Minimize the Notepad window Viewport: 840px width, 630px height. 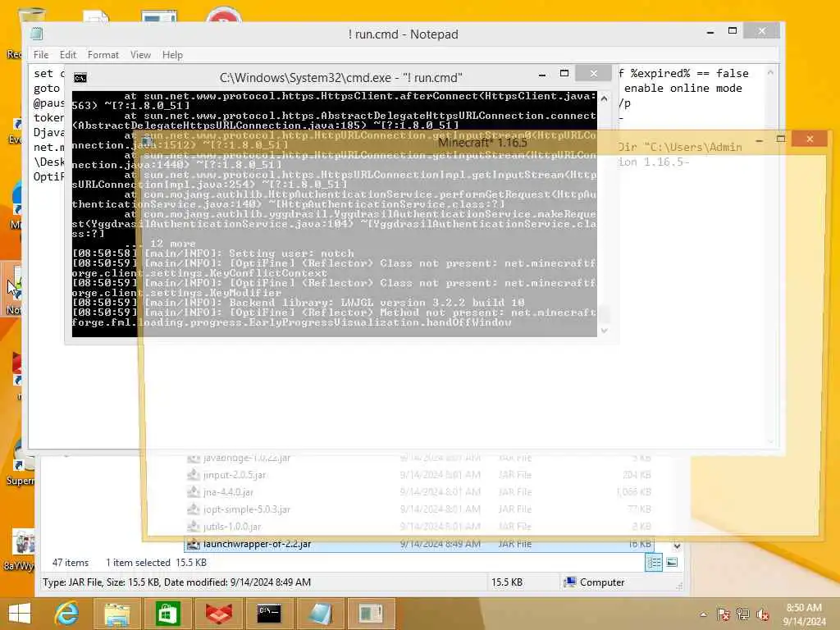(710, 32)
